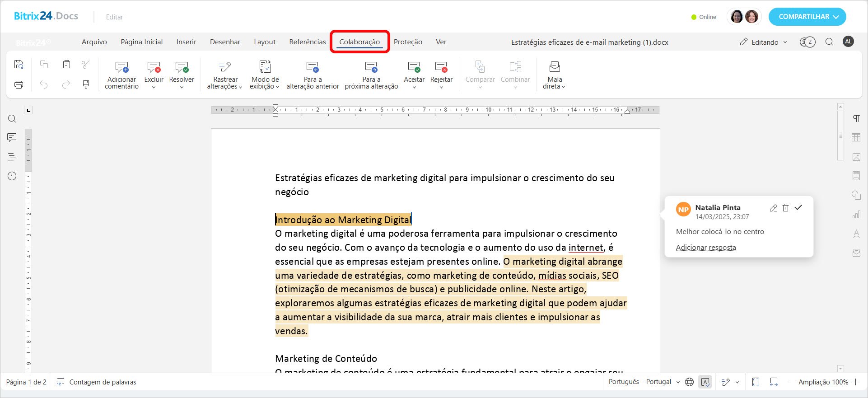
Task: Go to the previous change
Action: (x=313, y=68)
